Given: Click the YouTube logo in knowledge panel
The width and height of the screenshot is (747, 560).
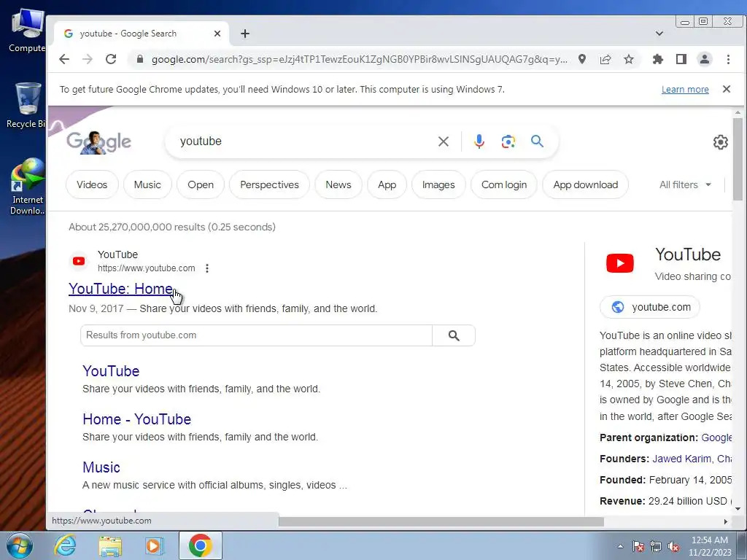Looking at the screenshot, I should 620,262.
